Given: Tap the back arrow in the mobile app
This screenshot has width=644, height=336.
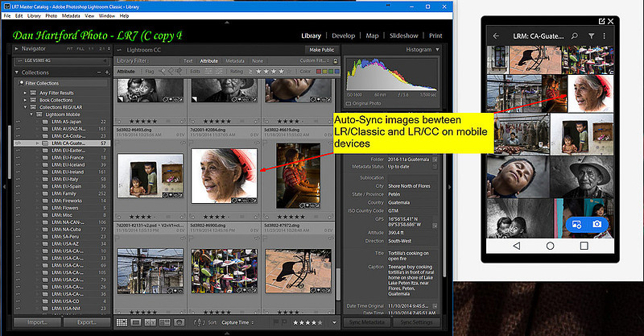Looking at the screenshot, I should pyautogui.click(x=496, y=36).
